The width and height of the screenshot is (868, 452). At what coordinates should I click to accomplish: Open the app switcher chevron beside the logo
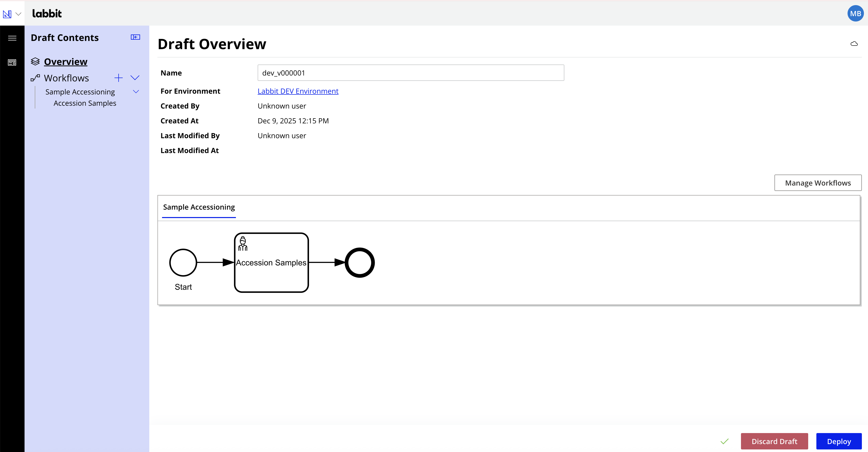tap(19, 14)
